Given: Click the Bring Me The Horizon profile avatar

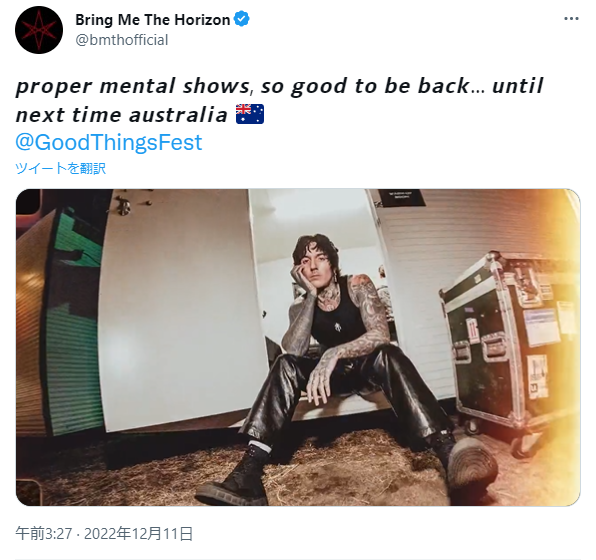Looking at the screenshot, I should [x=39, y=30].
